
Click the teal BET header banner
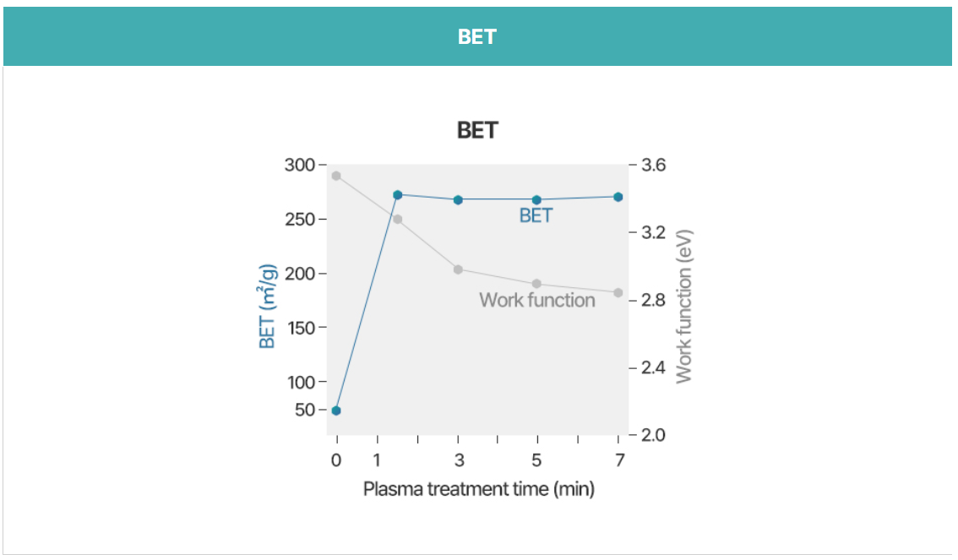(478, 36)
